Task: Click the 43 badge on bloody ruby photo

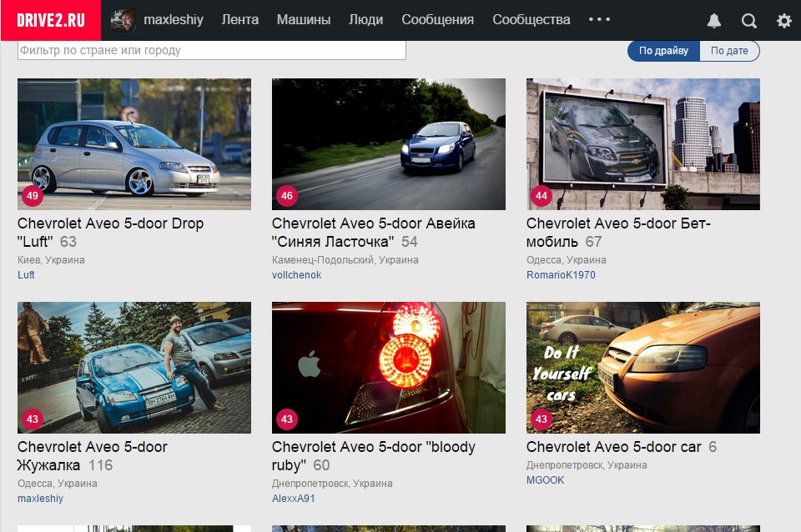Action: coord(287,419)
